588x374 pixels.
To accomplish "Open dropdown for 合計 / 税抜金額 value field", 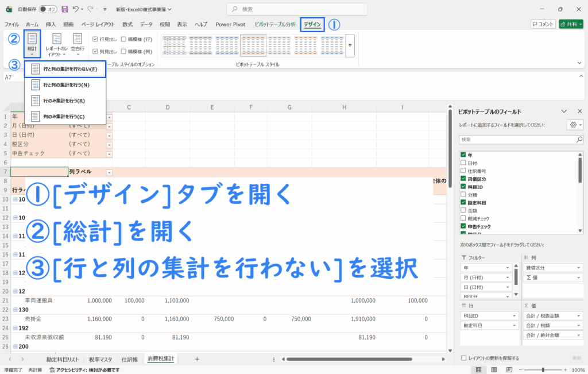I will (x=579, y=315).
